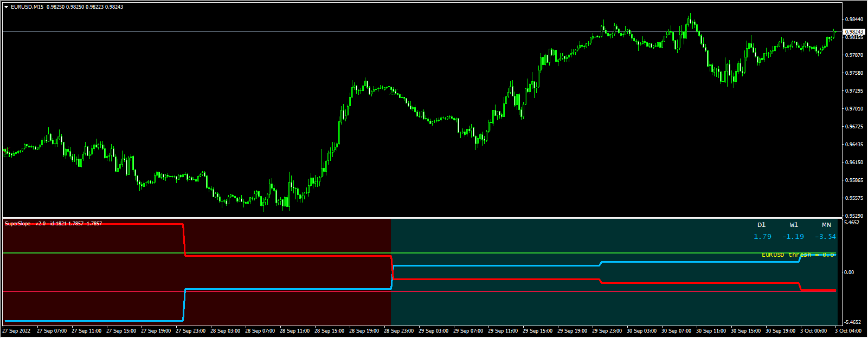Screen dimensions: 868x338
Task: Click the 30 Sep 15:00 time label
Action: click(x=746, y=331)
